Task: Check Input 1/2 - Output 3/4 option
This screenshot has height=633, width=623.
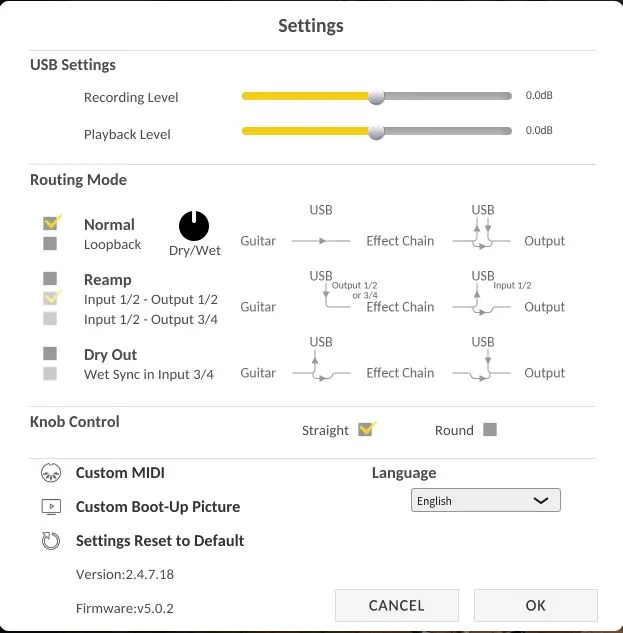Action: pos(50,318)
